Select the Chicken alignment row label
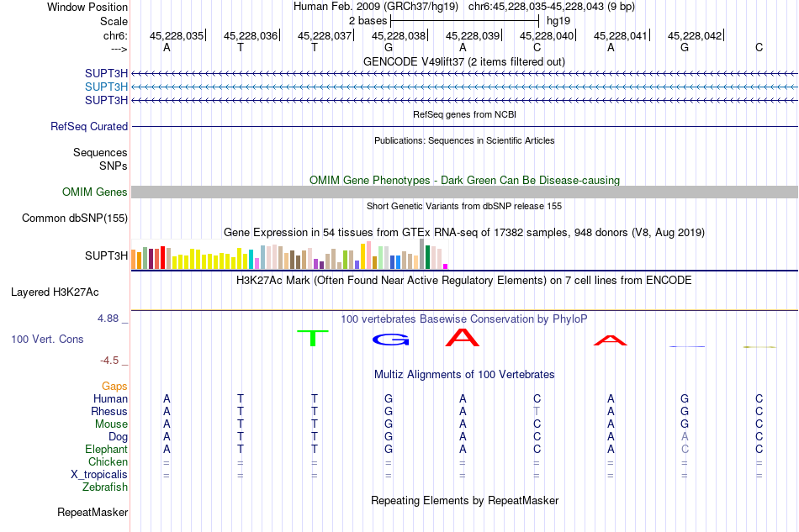 point(108,461)
